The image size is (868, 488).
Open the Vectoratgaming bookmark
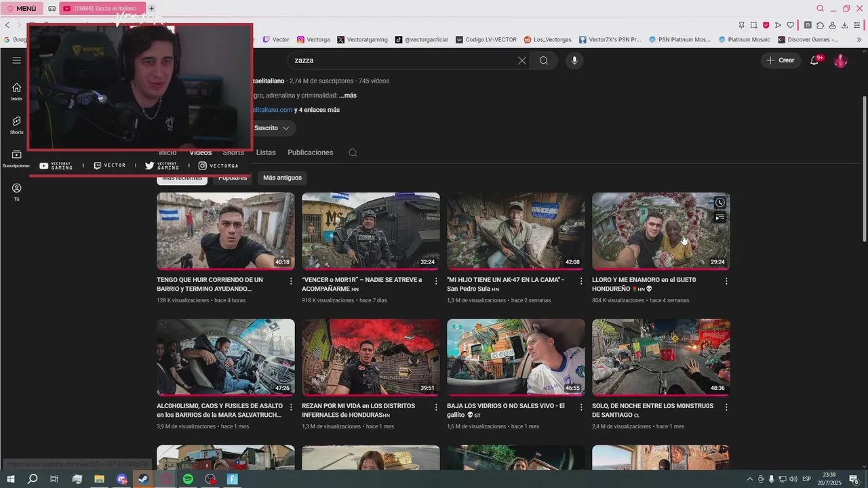point(363,39)
